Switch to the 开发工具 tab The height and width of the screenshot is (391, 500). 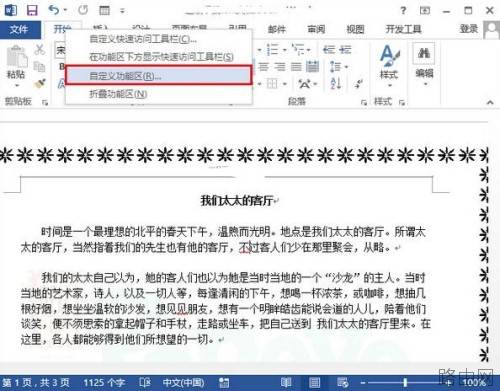(x=403, y=29)
